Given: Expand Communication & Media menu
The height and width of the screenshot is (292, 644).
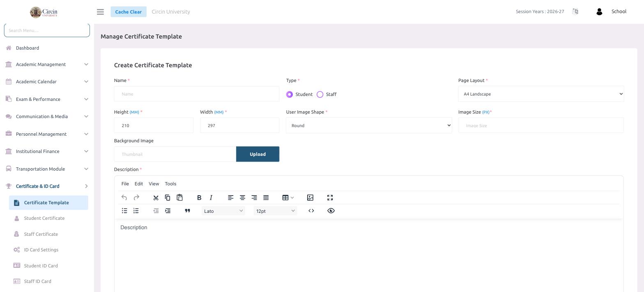Looking at the screenshot, I should [x=47, y=116].
